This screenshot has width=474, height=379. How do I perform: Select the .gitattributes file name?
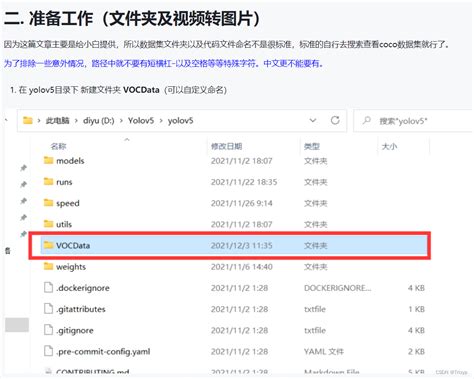tap(81, 309)
